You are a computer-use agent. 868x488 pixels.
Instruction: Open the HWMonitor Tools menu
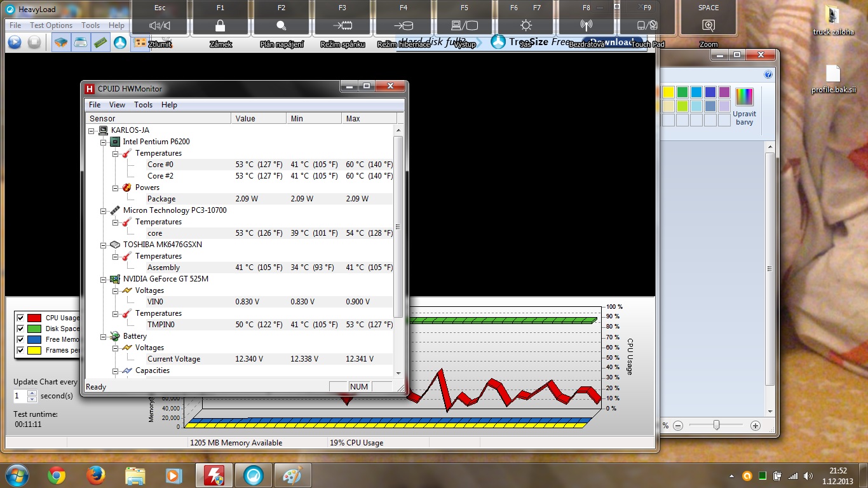pyautogui.click(x=143, y=105)
